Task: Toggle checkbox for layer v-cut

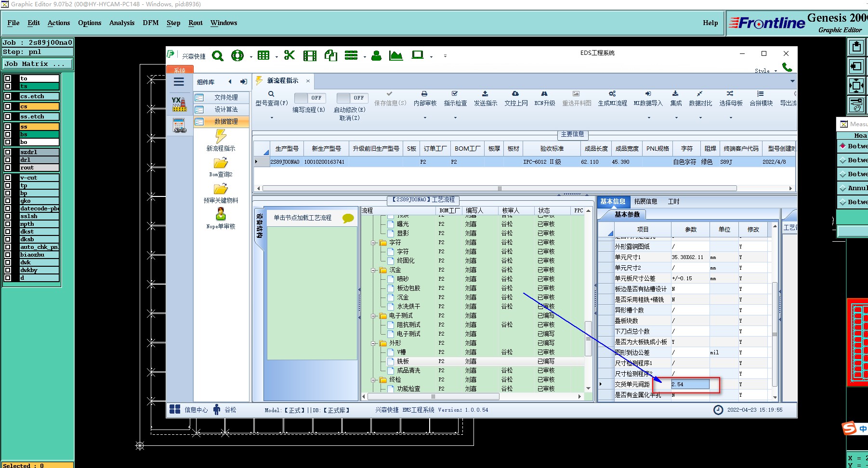Action: click(x=8, y=178)
